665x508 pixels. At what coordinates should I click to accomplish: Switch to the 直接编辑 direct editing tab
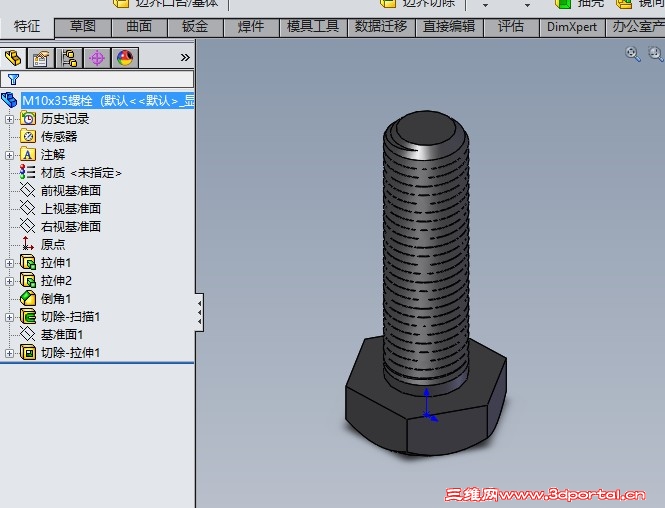449,27
